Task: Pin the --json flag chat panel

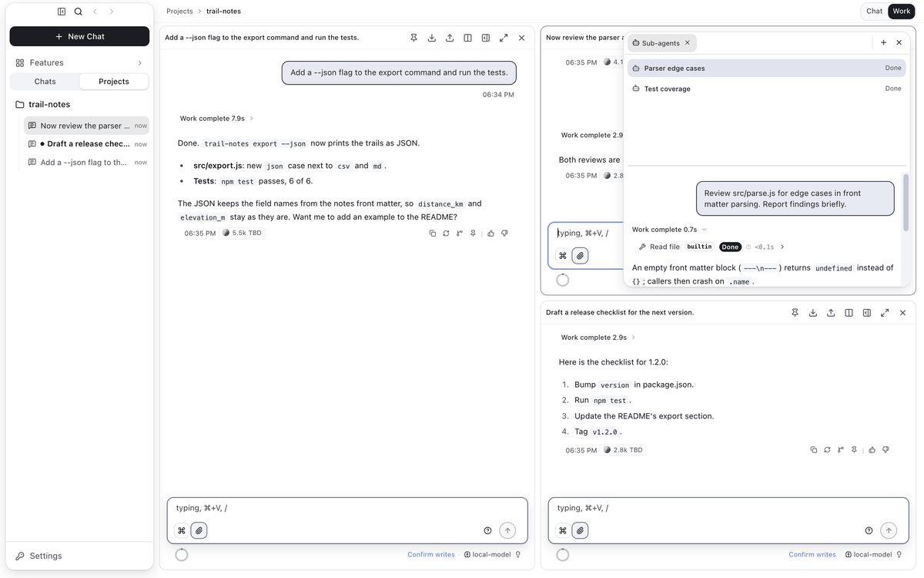Action: pyautogui.click(x=413, y=38)
